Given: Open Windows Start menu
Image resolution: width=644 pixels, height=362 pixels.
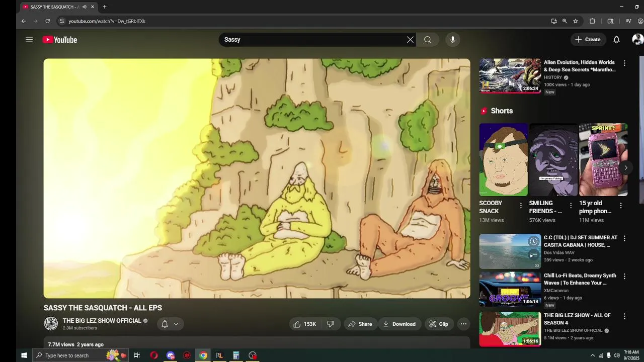Looking at the screenshot, I should (24, 355).
